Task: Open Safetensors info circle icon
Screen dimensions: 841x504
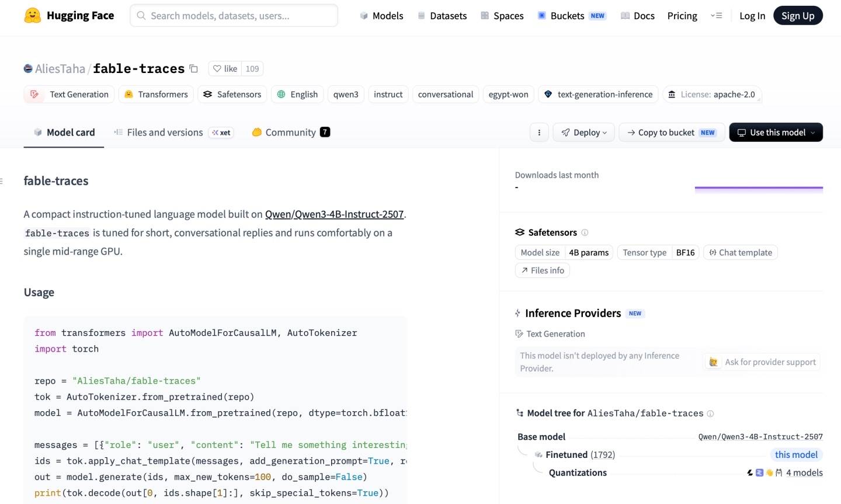Action: point(585,232)
